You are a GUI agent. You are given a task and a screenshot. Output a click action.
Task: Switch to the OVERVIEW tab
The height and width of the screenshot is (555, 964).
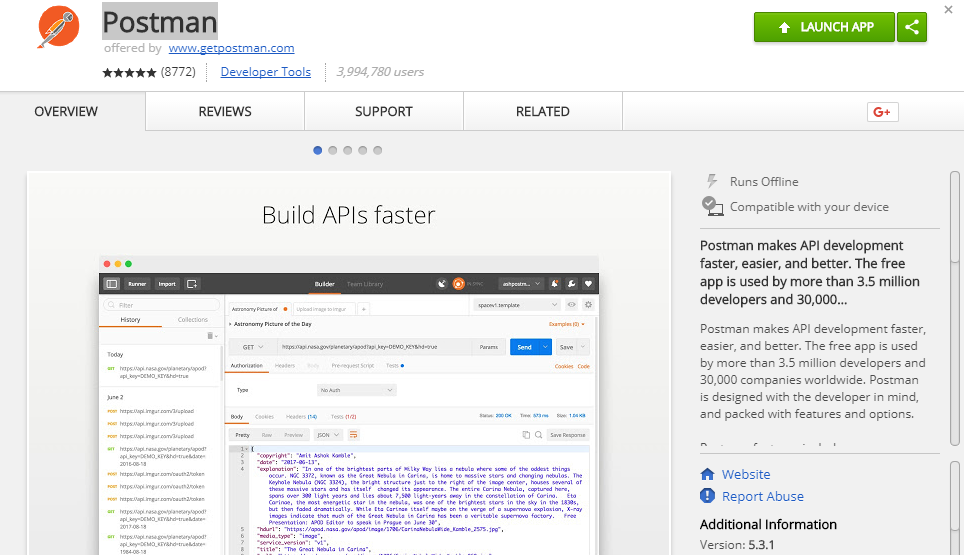point(66,111)
